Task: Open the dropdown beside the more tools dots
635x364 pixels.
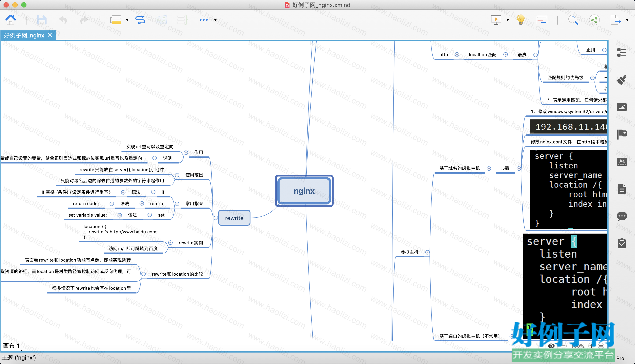Action: (x=215, y=20)
